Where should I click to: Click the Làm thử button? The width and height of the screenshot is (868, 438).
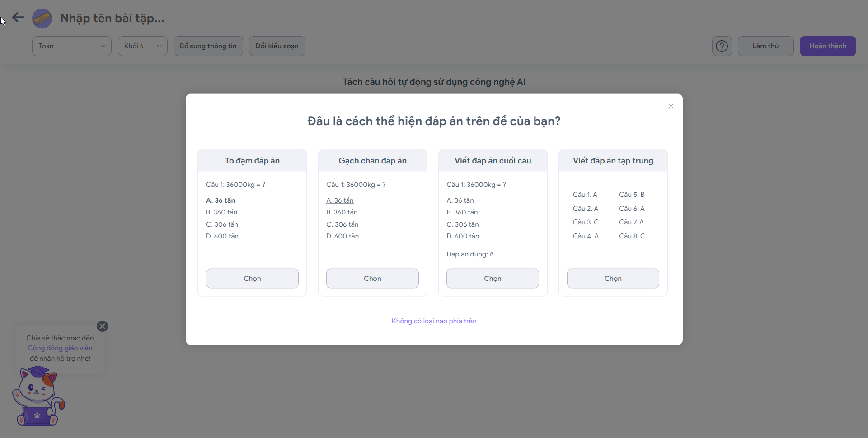(x=765, y=46)
